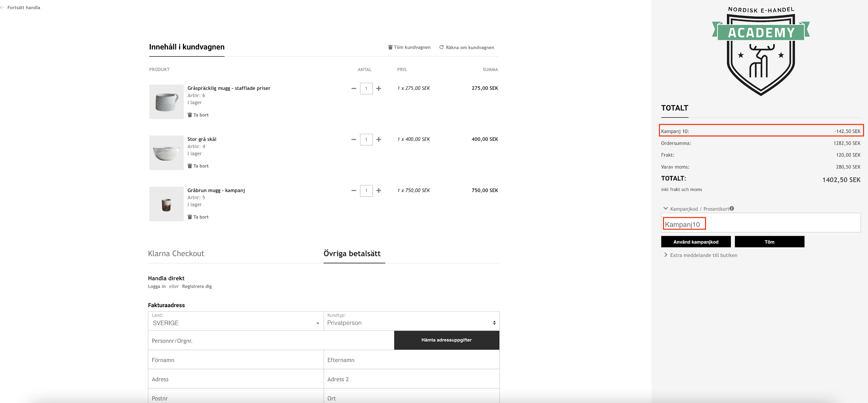Click the Räkna om kundvagnen refresh icon
Screen dimensions: 868x403
click(441, 47)
